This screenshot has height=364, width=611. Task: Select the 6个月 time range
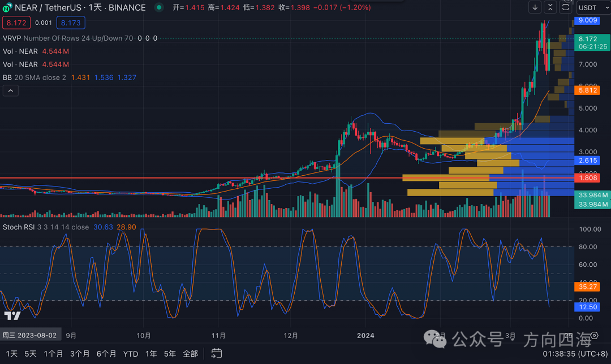pos(106,354)
